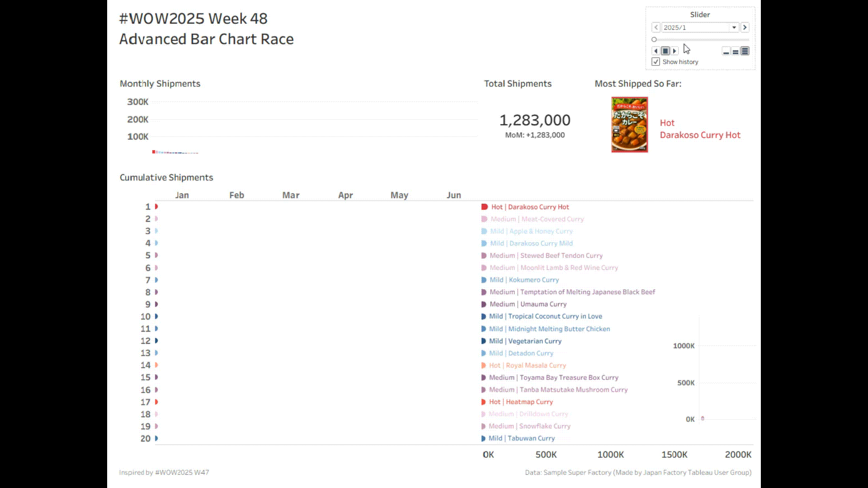Set playback speed to slow
868x488 pixels.
tap(726, 52)
